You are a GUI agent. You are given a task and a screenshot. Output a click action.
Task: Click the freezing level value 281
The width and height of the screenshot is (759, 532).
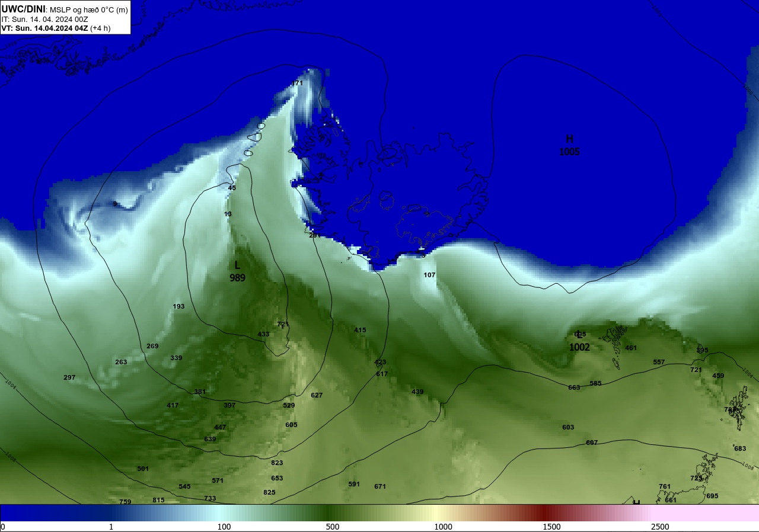pos(315,235)
